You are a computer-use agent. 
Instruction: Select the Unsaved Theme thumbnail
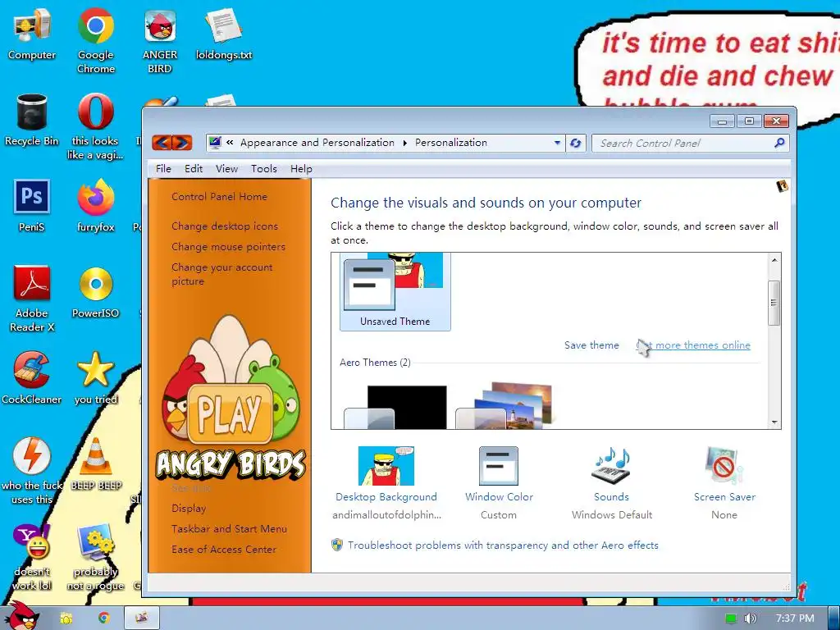pyautogui.click(x=395, y=291)
